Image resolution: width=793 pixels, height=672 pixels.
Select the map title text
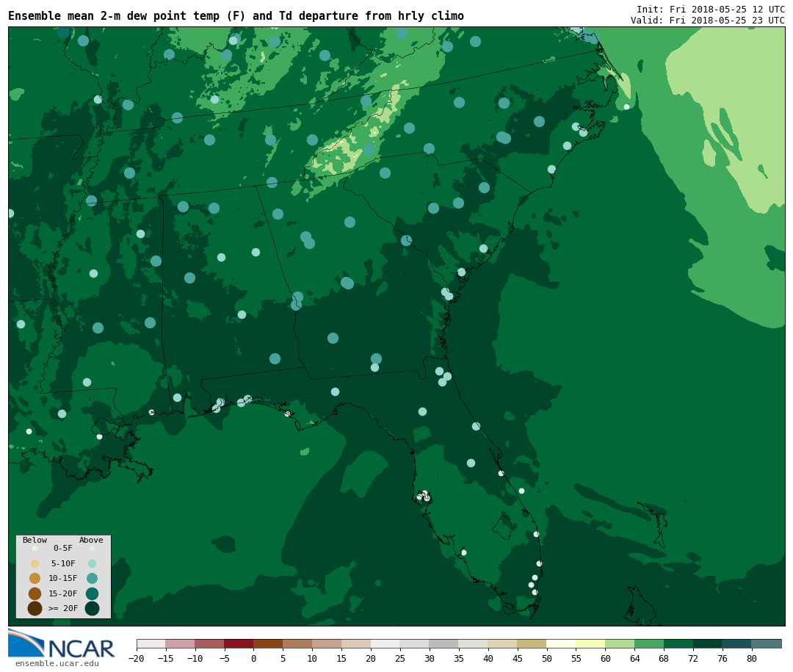pos(236,15)
